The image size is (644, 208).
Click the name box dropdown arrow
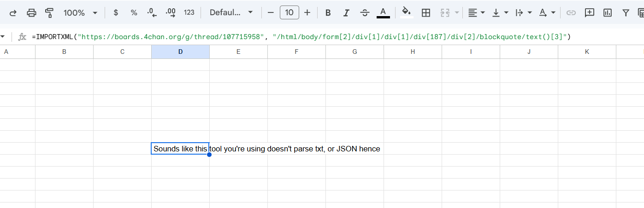click(2, 36)
